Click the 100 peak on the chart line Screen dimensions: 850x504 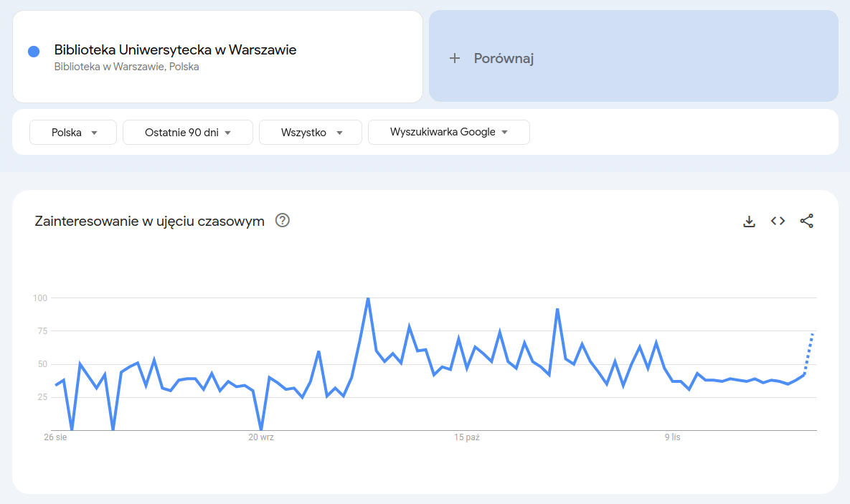(x=368, y=299)
